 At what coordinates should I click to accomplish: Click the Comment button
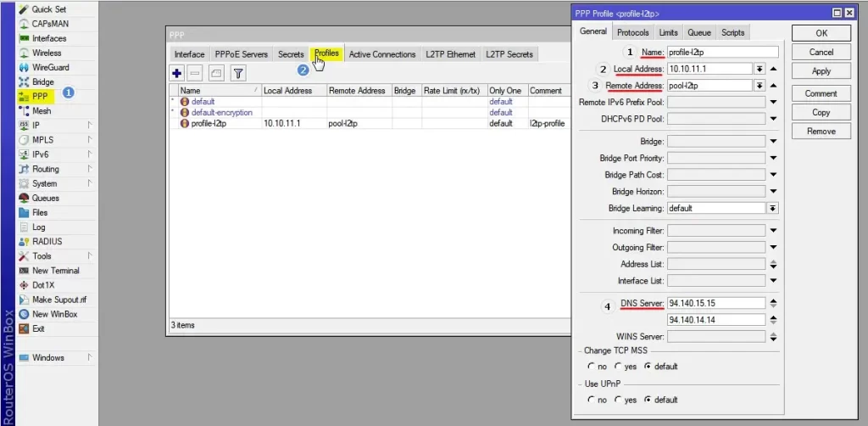point(821,93)
